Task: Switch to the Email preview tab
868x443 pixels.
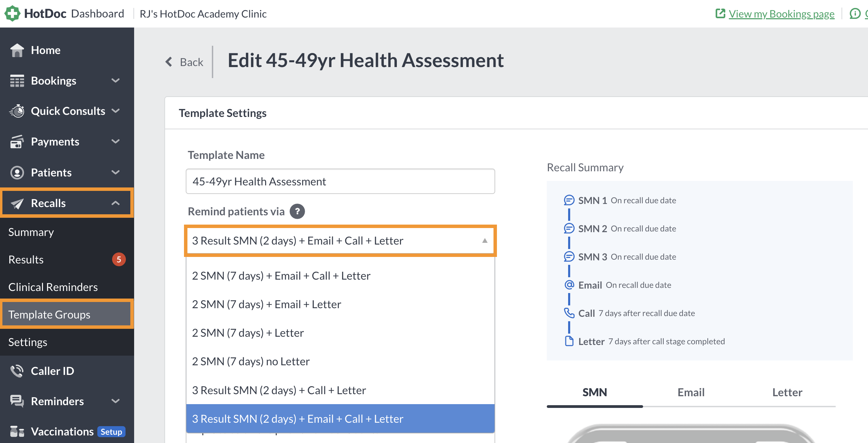Action: coord(691,392)
